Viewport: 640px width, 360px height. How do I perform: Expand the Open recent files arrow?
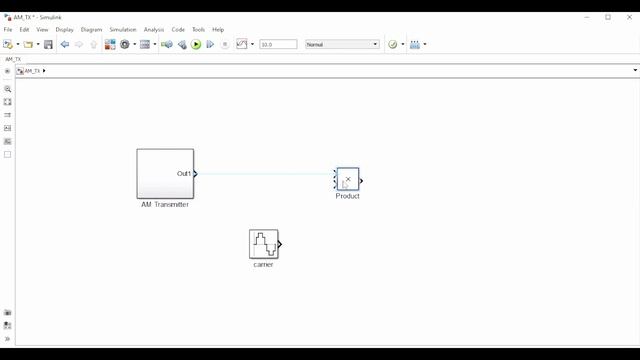[38, 44]
